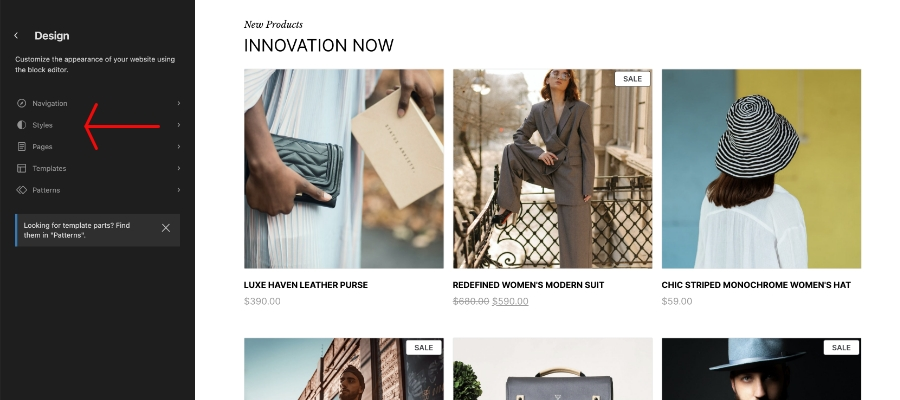
Task: Click the leather purse product image
Action: [344, 169]
